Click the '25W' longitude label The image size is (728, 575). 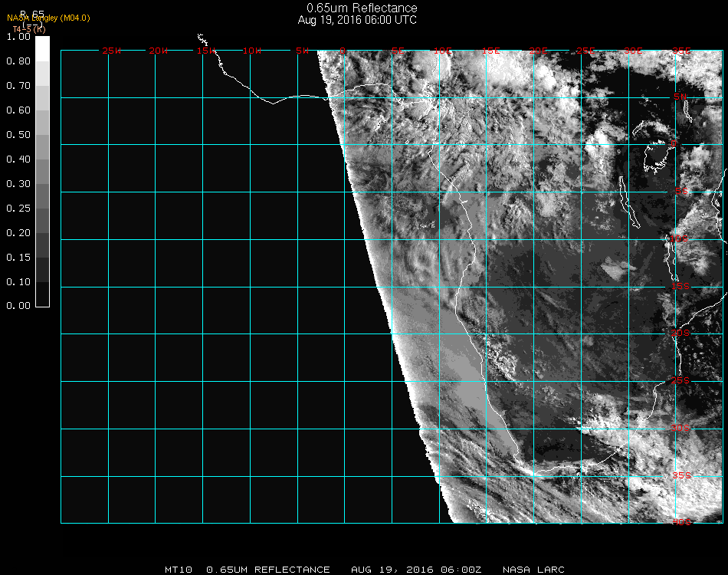click(111, 51)
